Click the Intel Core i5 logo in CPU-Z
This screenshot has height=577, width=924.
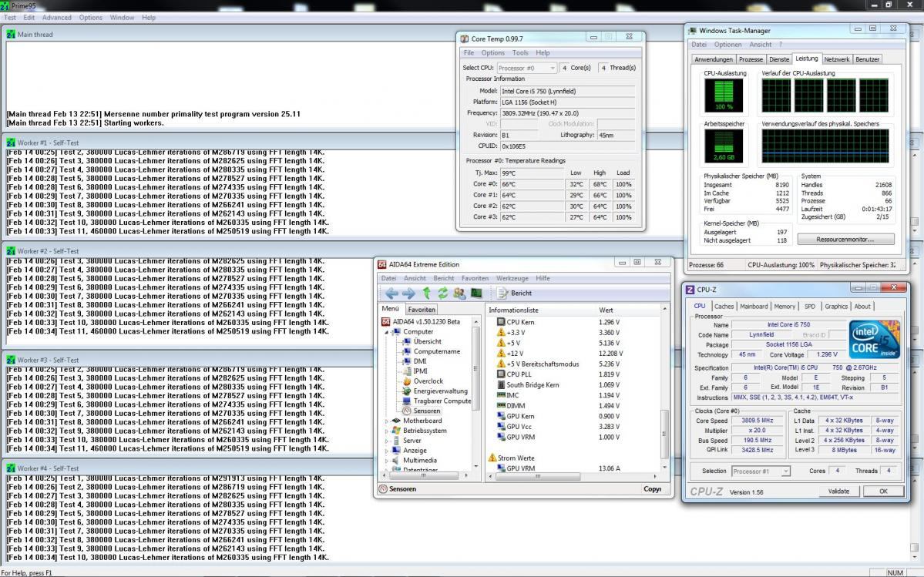click(875, 339)
